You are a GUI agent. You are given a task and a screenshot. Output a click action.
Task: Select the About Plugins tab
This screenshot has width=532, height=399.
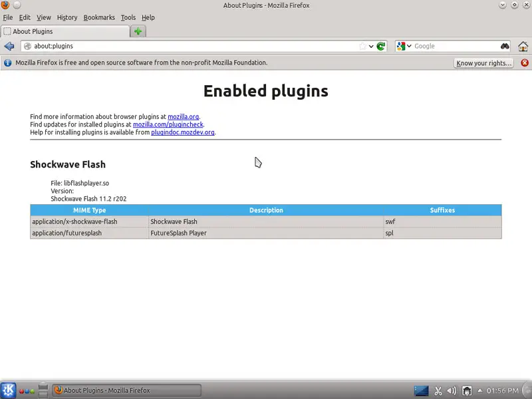click(65, 31)
